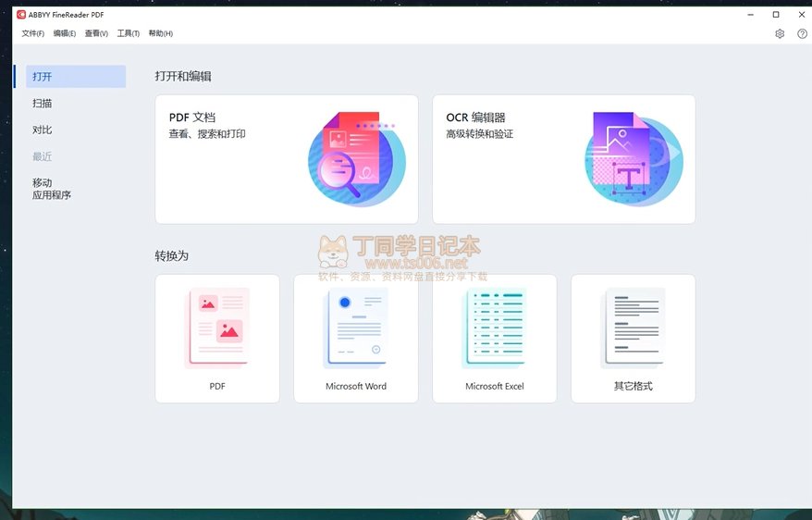Click the ABBYY FineReader app logo icon
The height and width of the screenshot is (520, 812).
pyautogui.click(x=20, y=15)
